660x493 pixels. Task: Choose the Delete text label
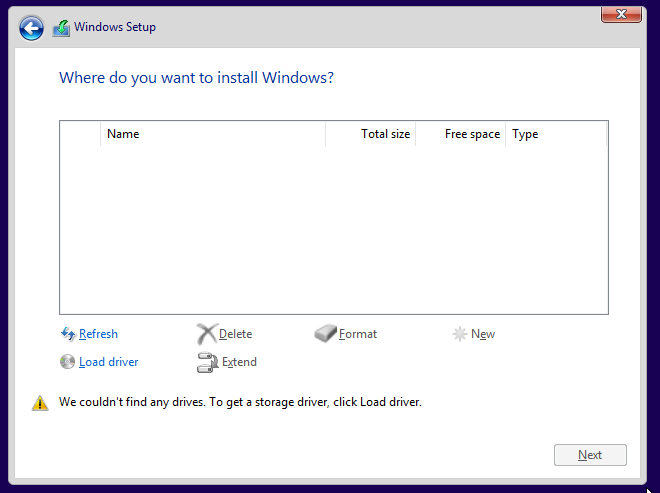(x=235, y=334)
